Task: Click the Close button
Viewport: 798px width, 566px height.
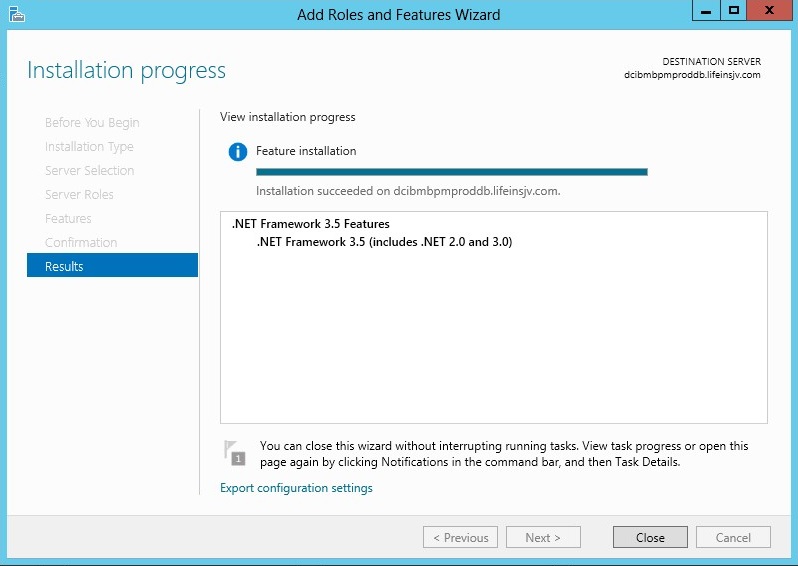Action: (650, 537)
